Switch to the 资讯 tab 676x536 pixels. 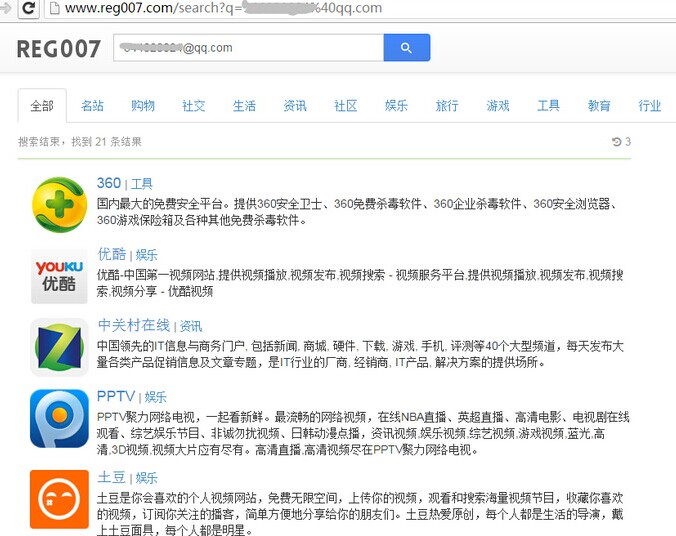295,106
